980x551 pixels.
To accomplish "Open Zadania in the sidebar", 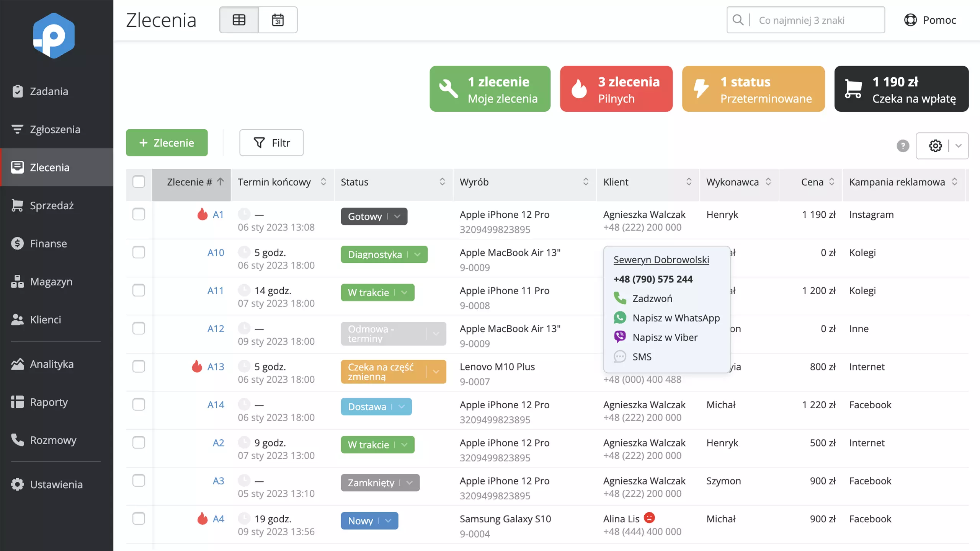I will 57,91.
